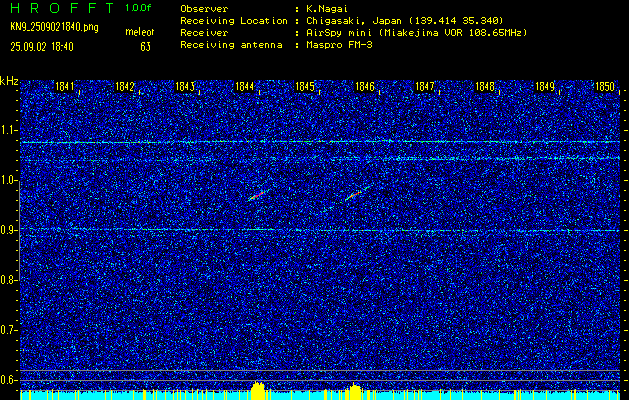Click the Receiving Location label

click(234, 20)
